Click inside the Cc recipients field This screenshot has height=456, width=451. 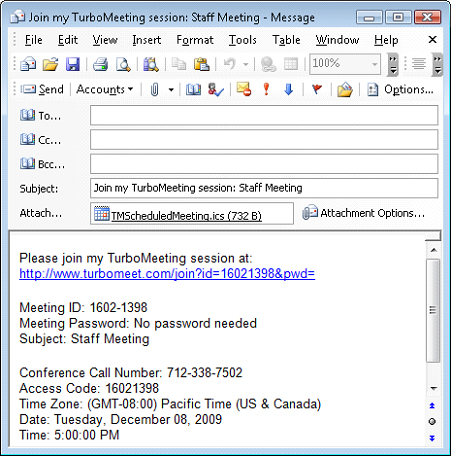coord(264,139)
